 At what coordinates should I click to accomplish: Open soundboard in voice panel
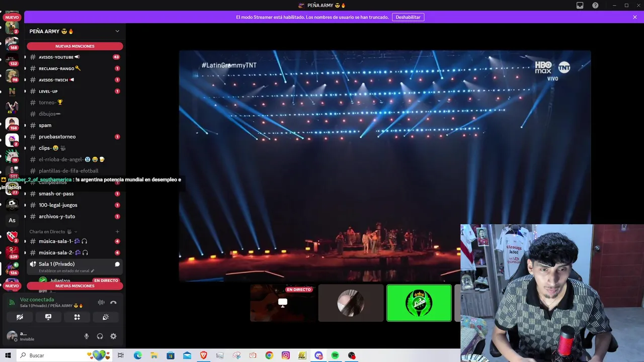tap(106, 317)
